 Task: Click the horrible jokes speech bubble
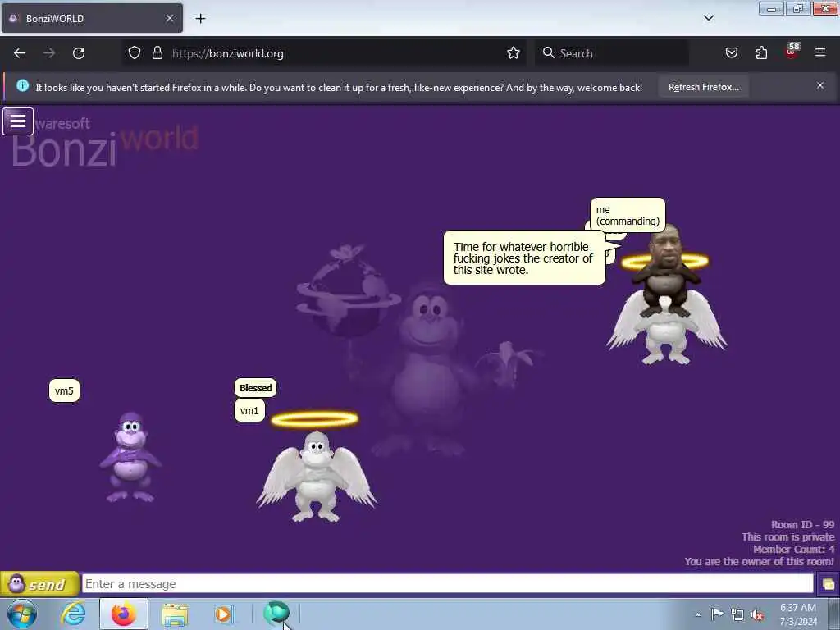(x=524, y=258)
